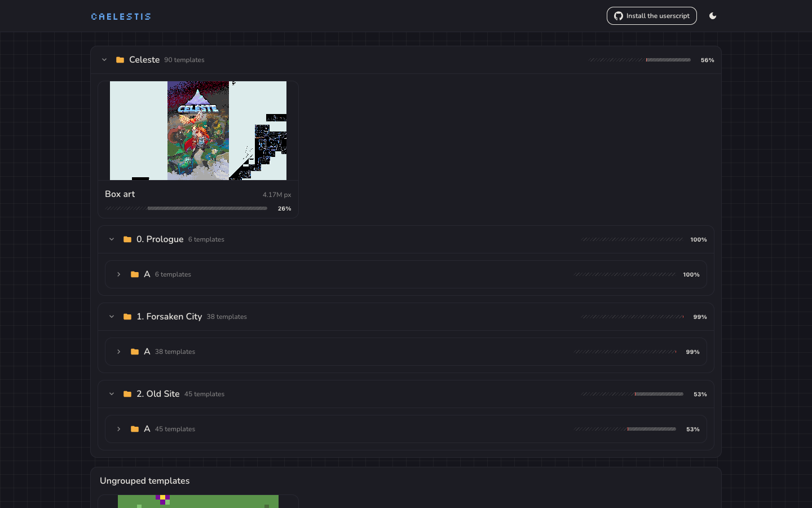Click the GitHub icon in header
Viewport: 812px width, 508px height.
click(619, 16)
